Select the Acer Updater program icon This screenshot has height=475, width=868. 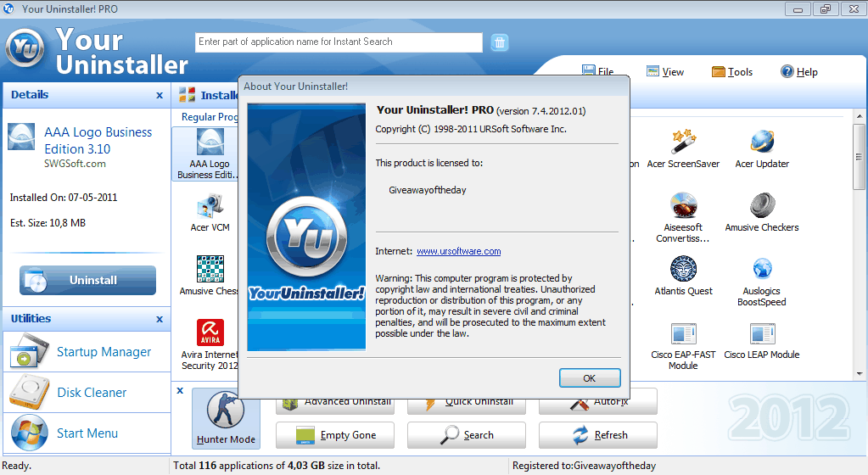tap(762, 142)
